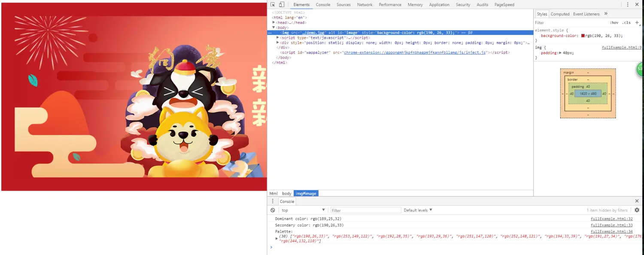This screenshot has height=255, width=644.
Task: Click the margin label in box model
Action: (568, 72)
